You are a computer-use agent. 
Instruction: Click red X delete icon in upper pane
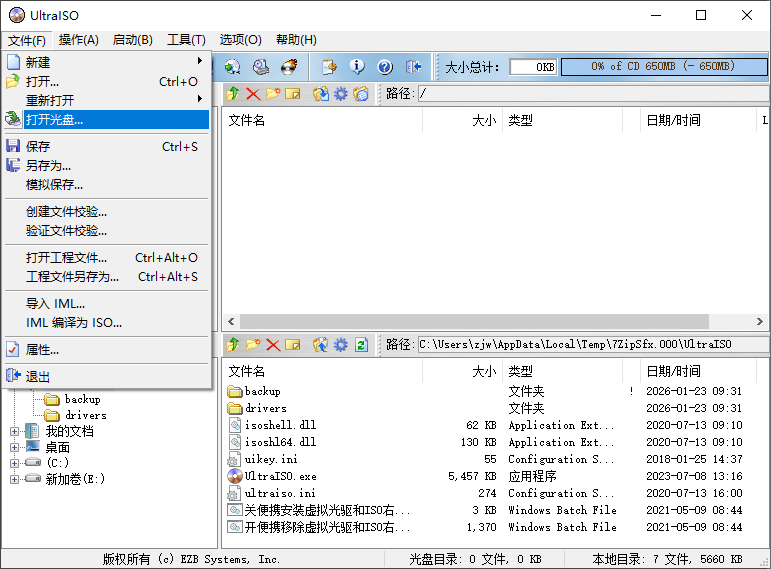click(253, 93)
